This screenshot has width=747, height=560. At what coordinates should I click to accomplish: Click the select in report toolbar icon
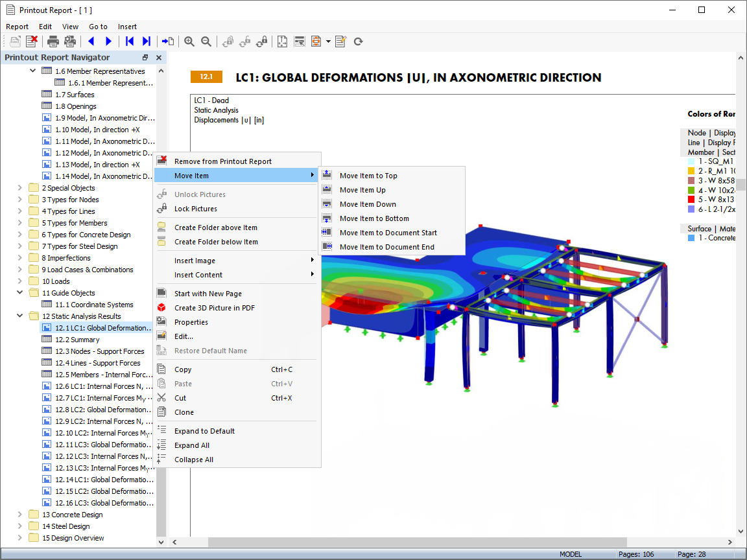pyautogui.click(x=299, y=41)
